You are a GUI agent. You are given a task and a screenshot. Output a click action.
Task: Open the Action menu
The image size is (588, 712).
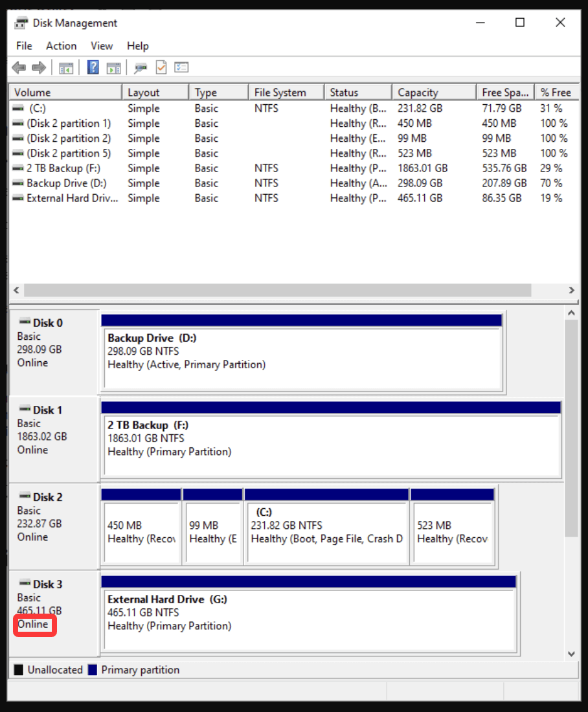point(61,46)
